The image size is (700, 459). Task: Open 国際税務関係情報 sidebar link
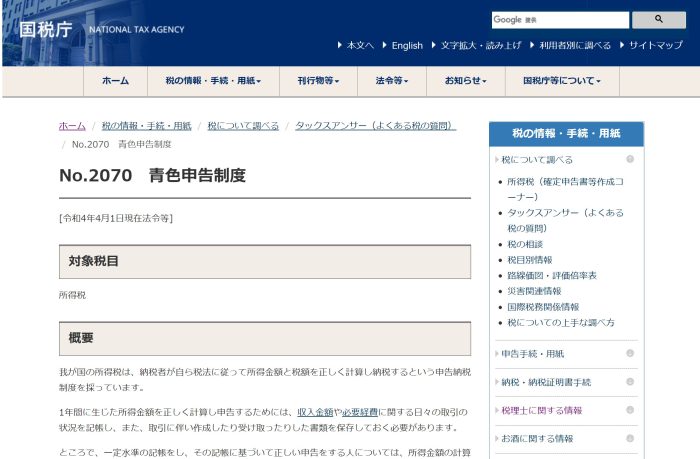coord(543,307)
